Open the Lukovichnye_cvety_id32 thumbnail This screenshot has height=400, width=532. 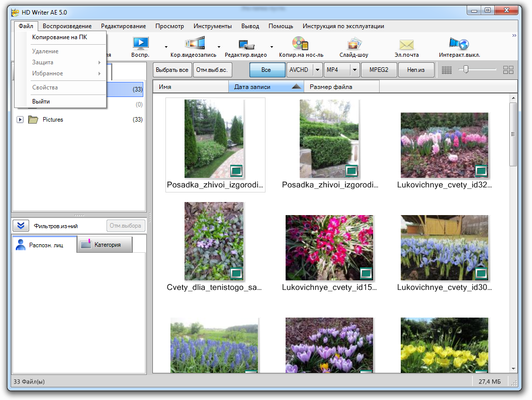[445, 145]
